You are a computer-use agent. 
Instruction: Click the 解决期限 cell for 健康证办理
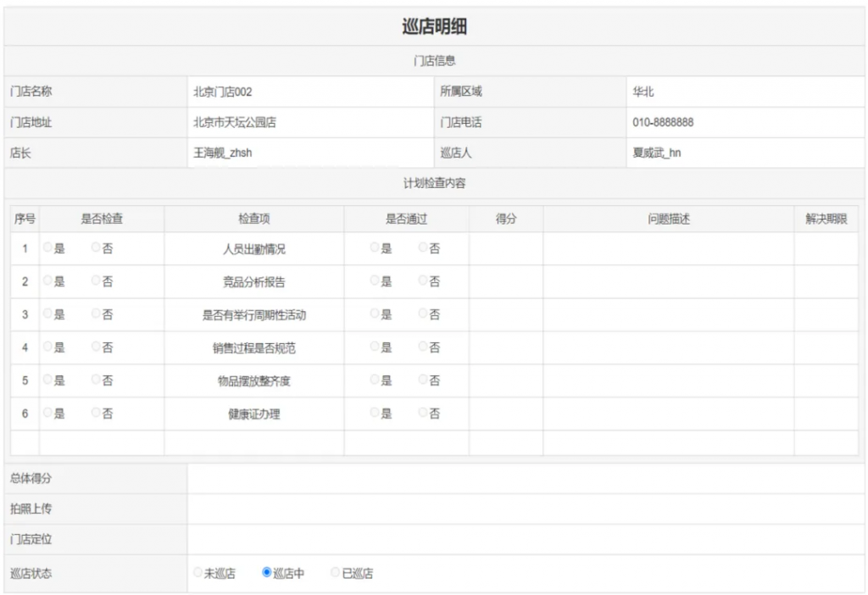(x=826, y=414)
